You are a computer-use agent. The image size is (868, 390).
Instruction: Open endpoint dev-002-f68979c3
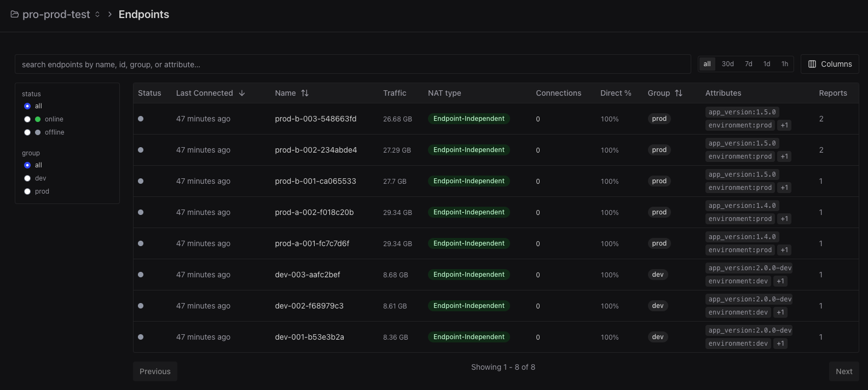309,306
